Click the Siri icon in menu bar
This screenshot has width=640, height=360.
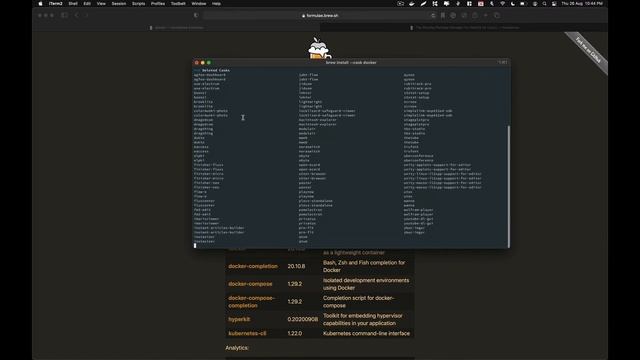(535, 4)
